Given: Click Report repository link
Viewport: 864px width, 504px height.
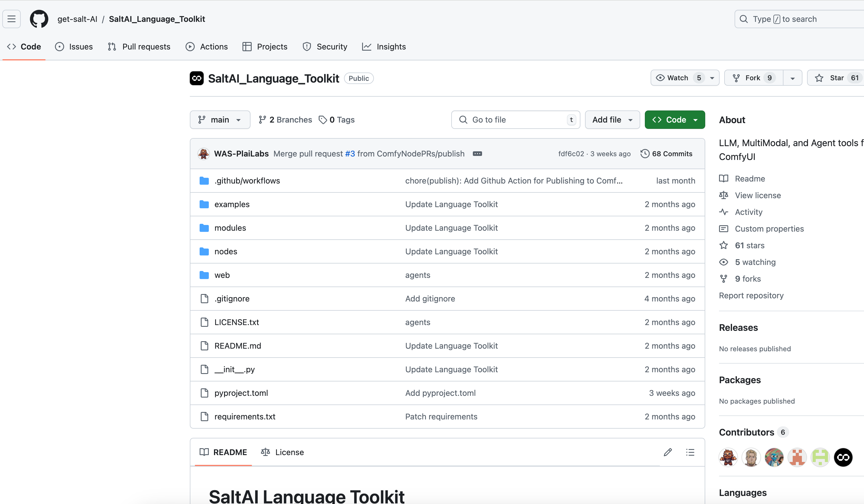Looking at the screenshot, I should point(751,295).
